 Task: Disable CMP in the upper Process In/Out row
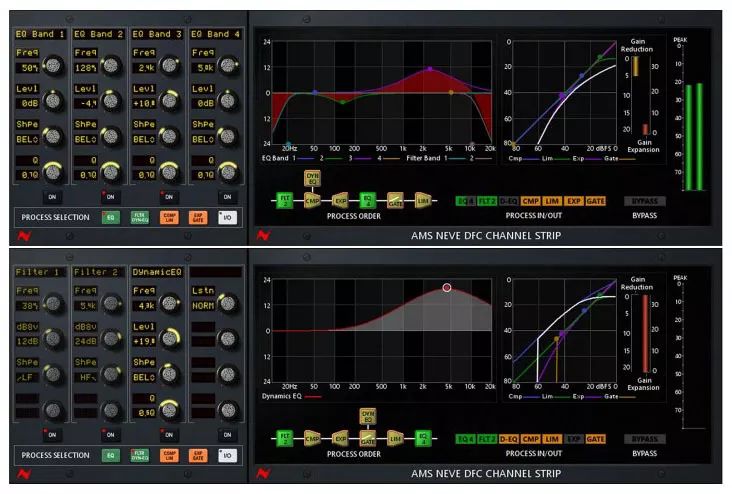pyautogui.click(x=530, y=201)
